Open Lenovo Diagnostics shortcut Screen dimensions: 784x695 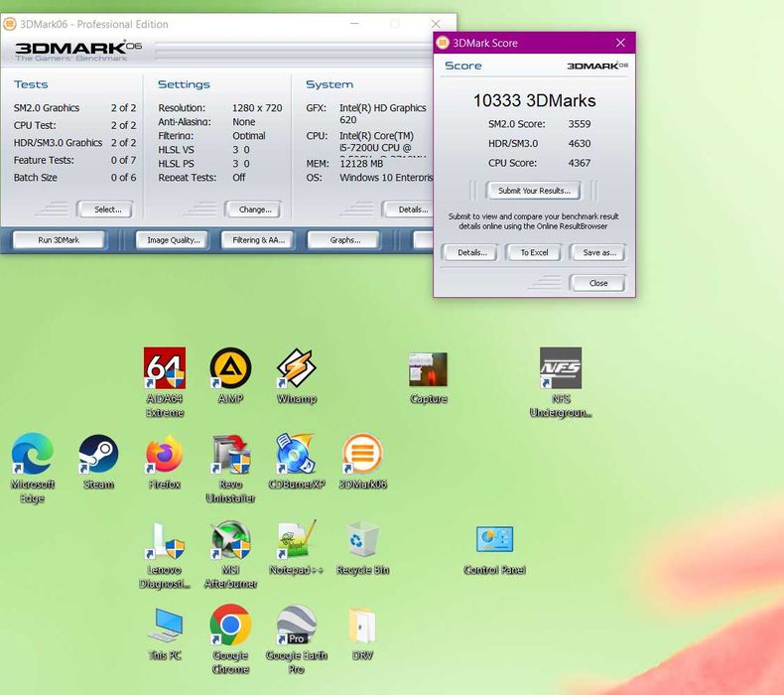165,554
